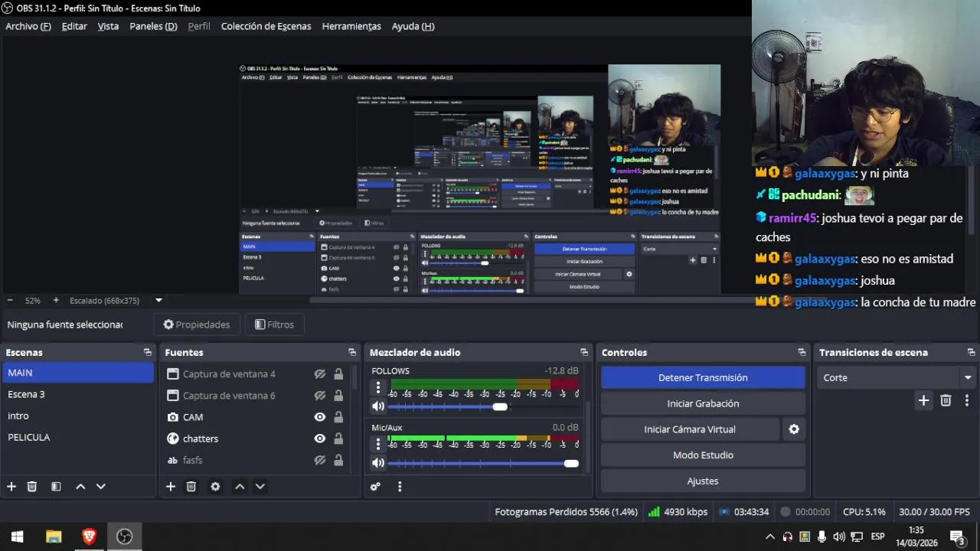This screenshot has height=551, width=980.
Task: Remove transition with trash icon
Action: click(x=946, y=400)
